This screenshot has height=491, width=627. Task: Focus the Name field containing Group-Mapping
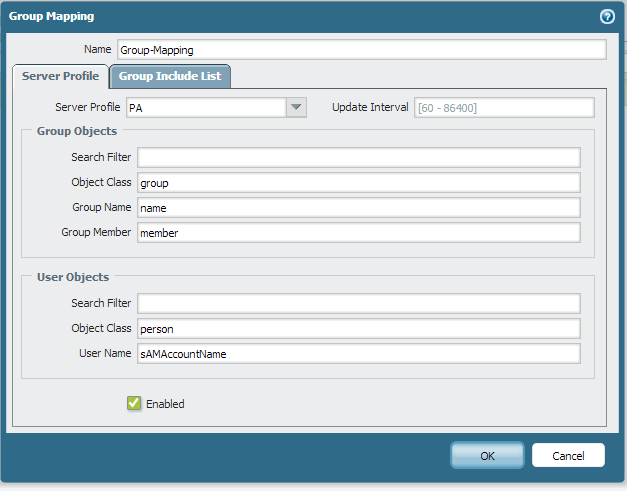click(x=361, y=50)
